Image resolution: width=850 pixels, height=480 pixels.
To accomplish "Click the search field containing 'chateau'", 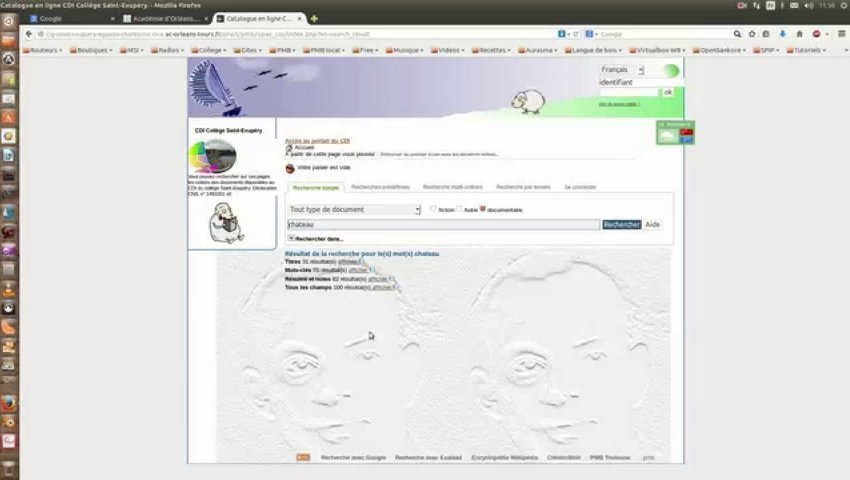I will coord(443,225).
